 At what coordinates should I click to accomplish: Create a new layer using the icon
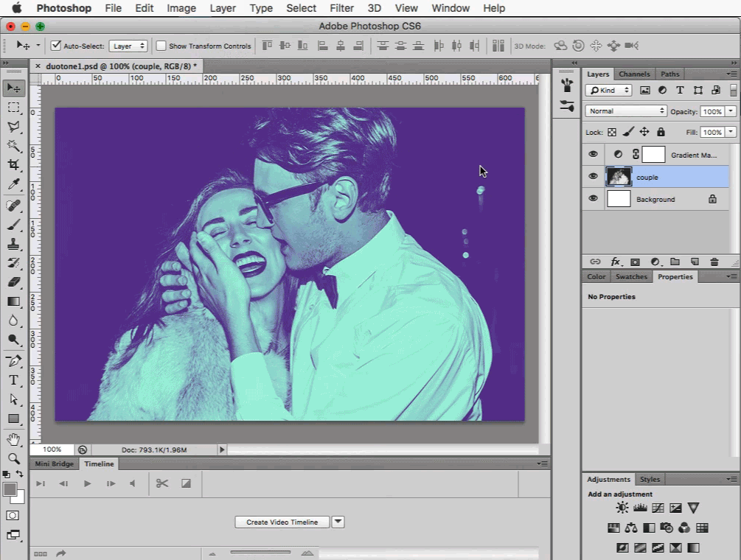[x=695, y=262]
